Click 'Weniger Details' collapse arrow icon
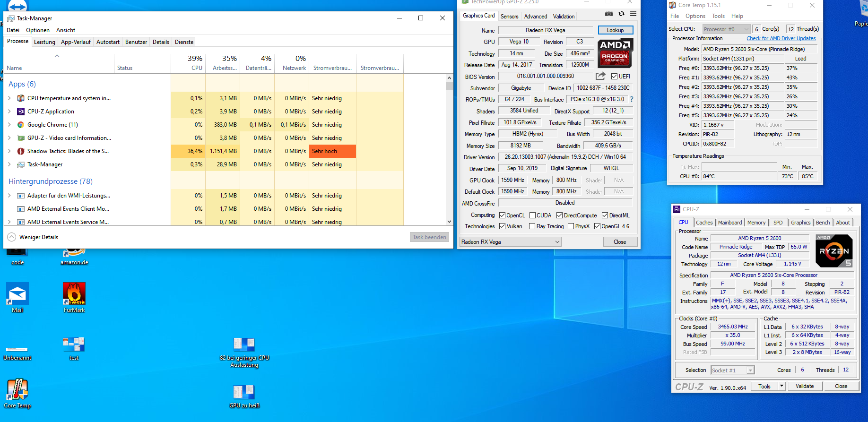Screen dimensions: 868x422 click(12, 237)
